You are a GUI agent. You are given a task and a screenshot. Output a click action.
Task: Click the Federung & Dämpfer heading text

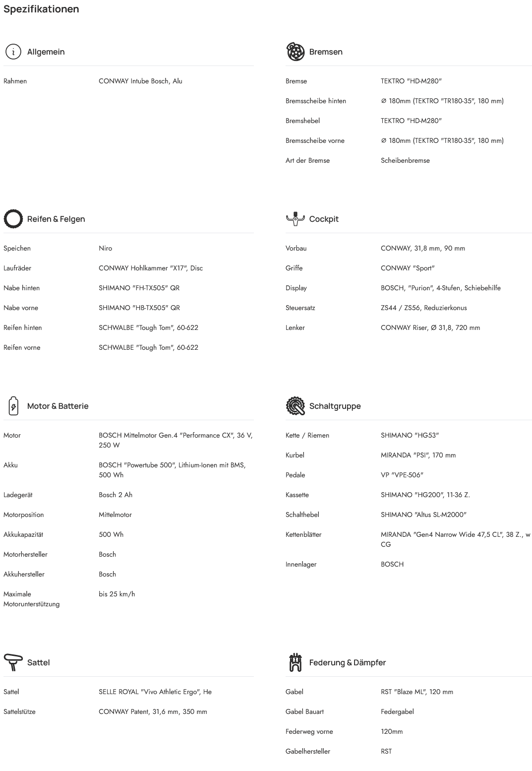[347, 662]
